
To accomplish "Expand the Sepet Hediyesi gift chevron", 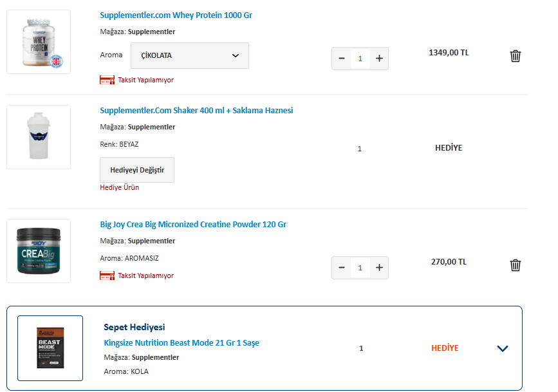I will (x=503, y=348).
